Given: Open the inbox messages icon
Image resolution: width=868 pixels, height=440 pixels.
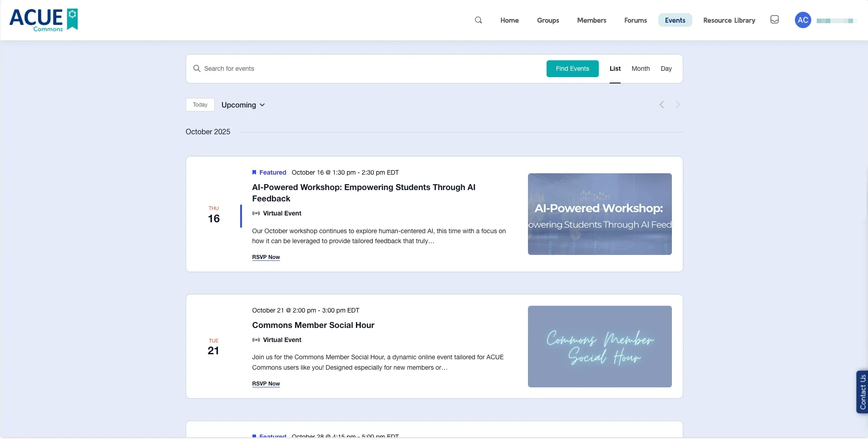Looking at the screenshot, I should click(774, 20).
